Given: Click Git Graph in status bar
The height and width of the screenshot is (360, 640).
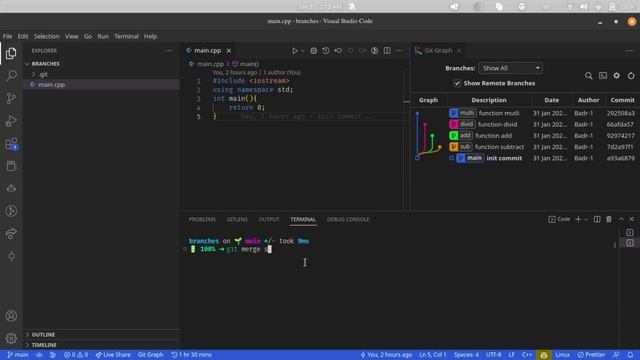Looking at the screenshot, I should (x=150, y=355).
